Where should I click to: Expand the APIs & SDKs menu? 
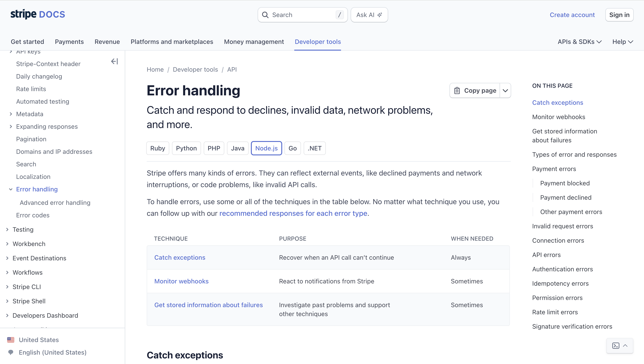pyautogui.click(x=579, y=42)
